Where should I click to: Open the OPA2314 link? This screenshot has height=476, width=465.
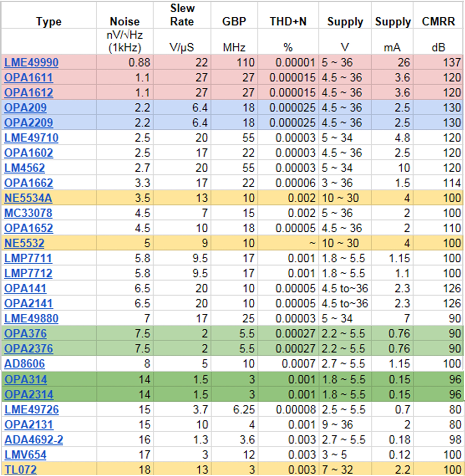point(29,395)
